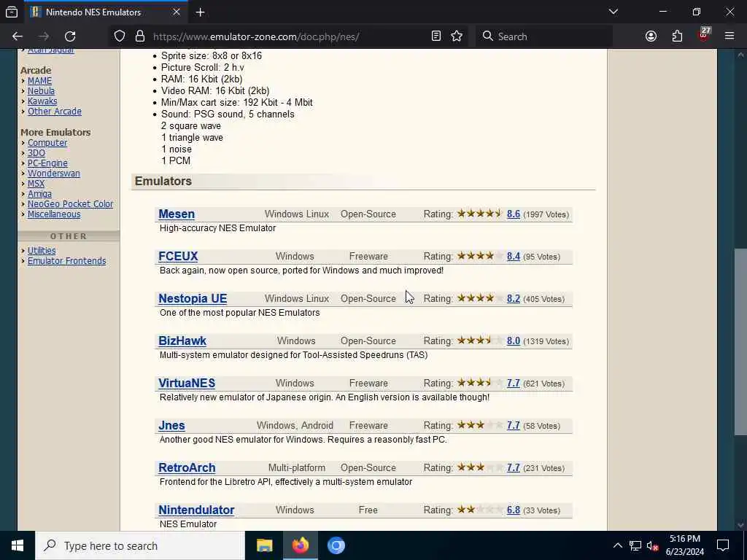Open the Utilities sidebar link
Screen dimensions: 747x560
[42, 251]
